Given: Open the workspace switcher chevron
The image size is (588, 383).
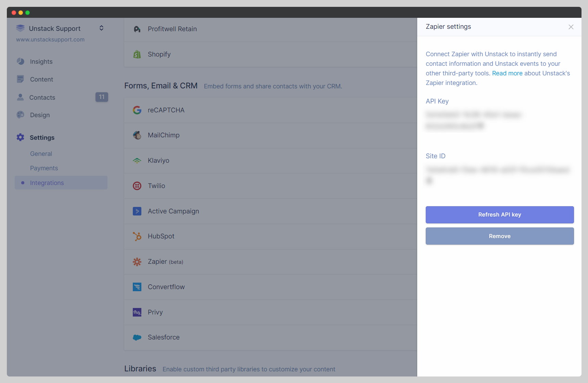Looking at the screenshot, I should 101,28.
